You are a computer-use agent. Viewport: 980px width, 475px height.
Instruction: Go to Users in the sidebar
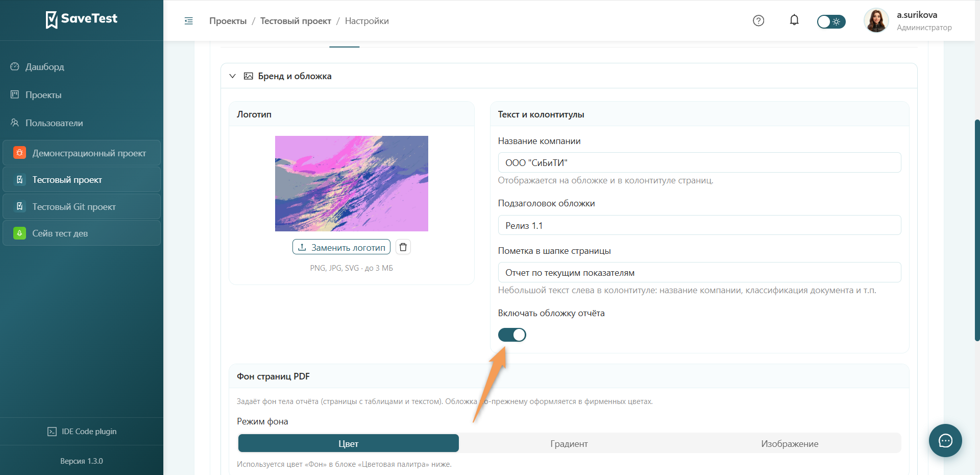click(x=54, y=123)
